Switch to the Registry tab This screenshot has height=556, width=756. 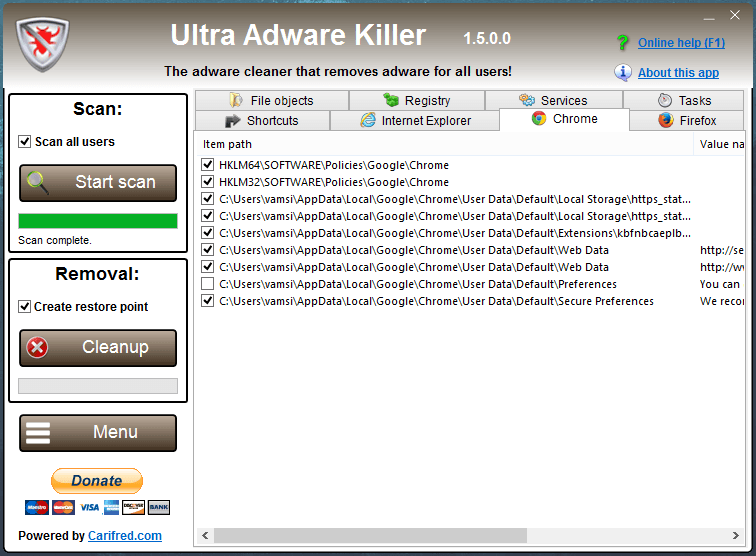click(417, 100)
